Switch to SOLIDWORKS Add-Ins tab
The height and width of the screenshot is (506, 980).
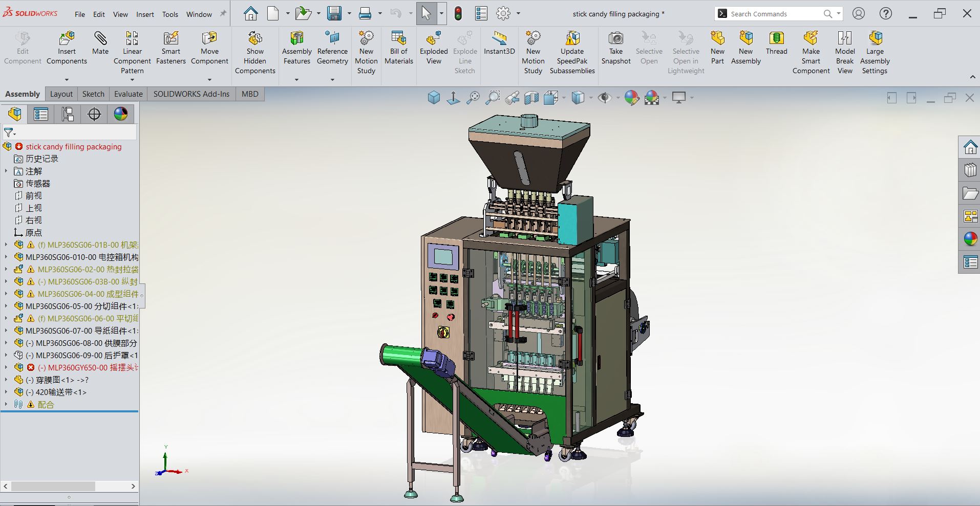pos(191,94)
